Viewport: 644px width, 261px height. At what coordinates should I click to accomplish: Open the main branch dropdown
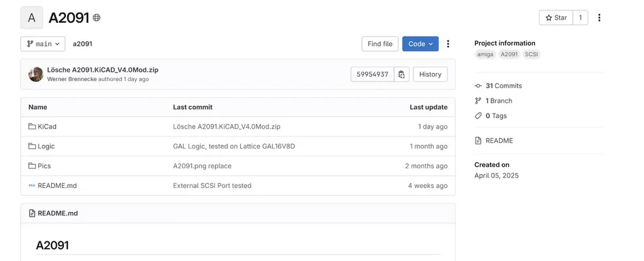(42, 44)
